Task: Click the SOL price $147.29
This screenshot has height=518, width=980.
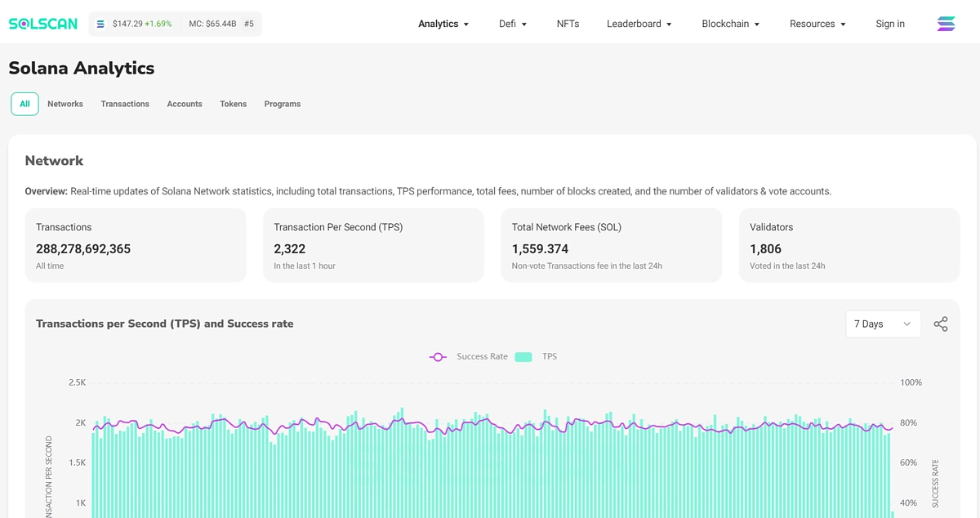Action: point(127,25)
